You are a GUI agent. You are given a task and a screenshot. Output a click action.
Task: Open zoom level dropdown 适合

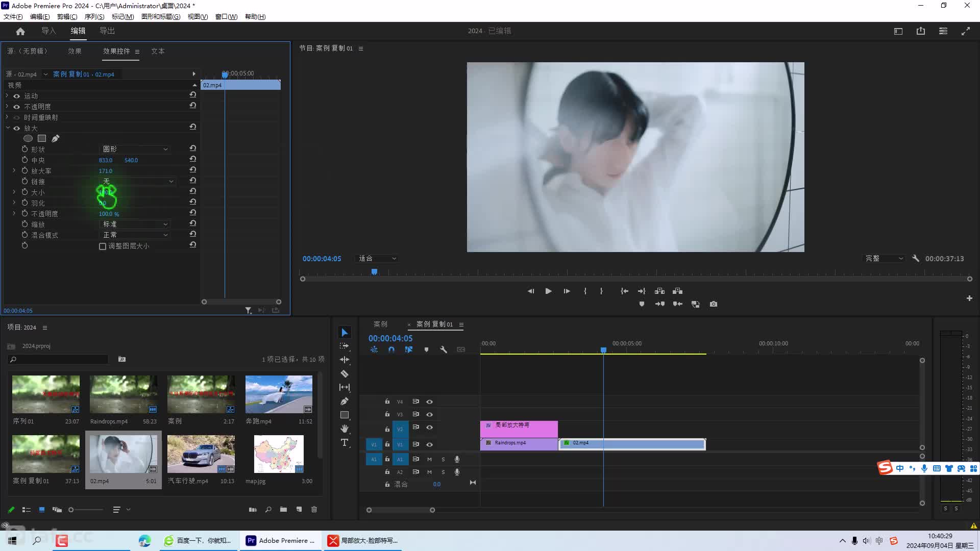tap(377, 259)
